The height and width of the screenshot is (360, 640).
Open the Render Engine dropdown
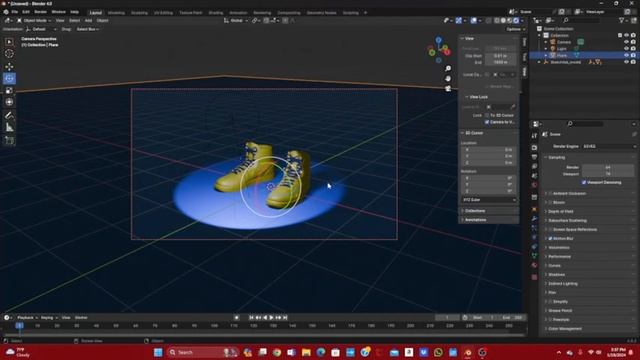pyautogui.click(x=609, y=146)
